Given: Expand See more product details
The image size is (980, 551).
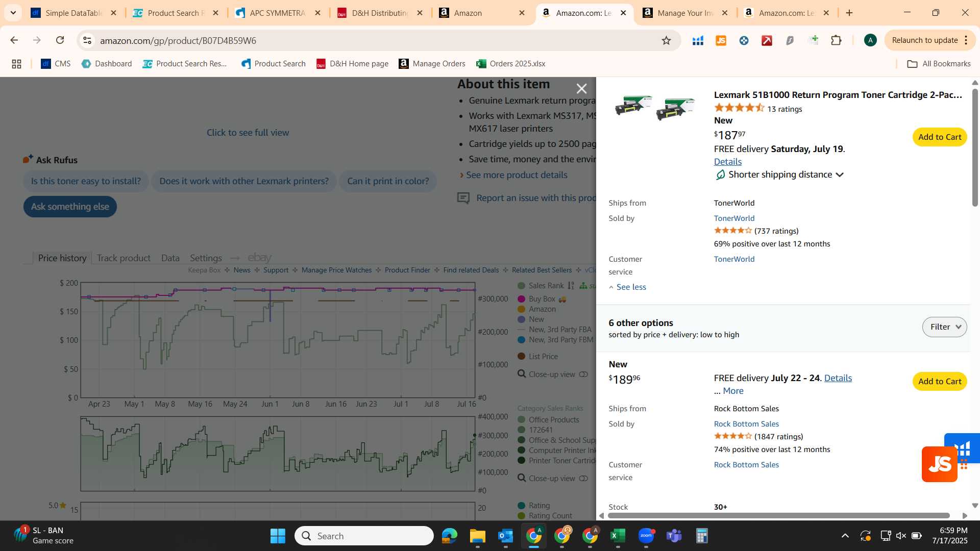Looking at the screenshot, I should click(517, 175).
